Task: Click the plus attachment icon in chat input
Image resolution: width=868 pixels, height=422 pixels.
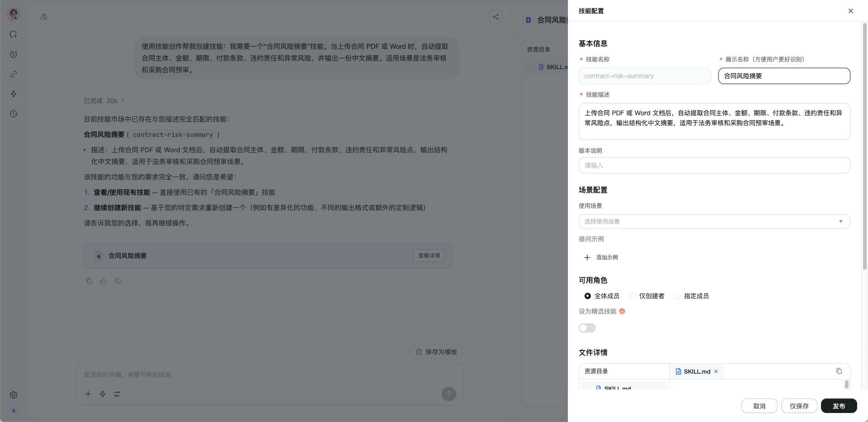Action: (x=88, y=394)
